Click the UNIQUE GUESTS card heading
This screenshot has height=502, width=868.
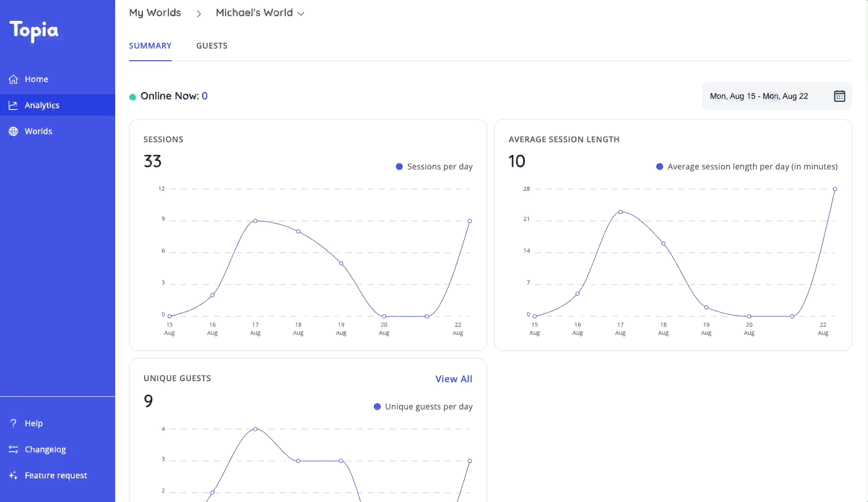177,378
